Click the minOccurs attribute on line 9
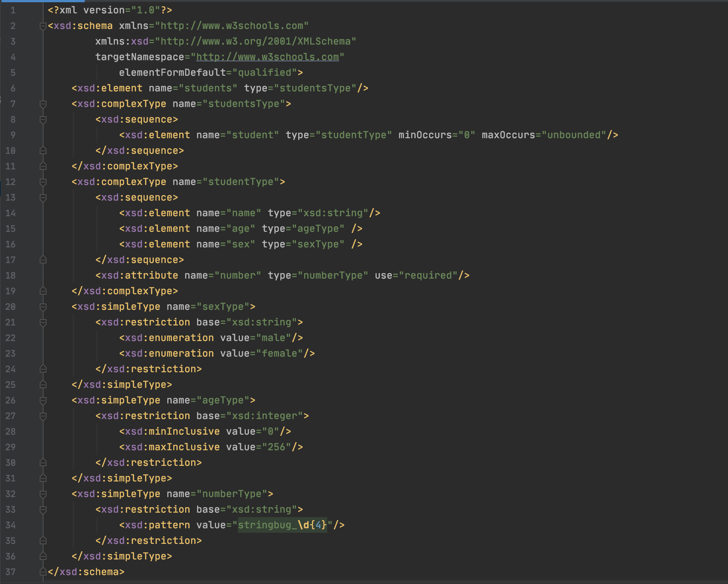 pyautogui.click(x=425, y=135)
